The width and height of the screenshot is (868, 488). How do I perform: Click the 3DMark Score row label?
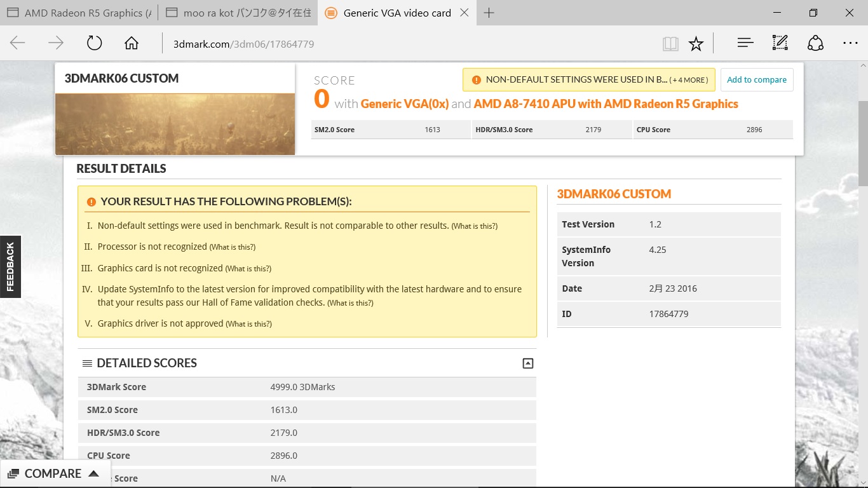pyautogui.click(x=116, y=387)
